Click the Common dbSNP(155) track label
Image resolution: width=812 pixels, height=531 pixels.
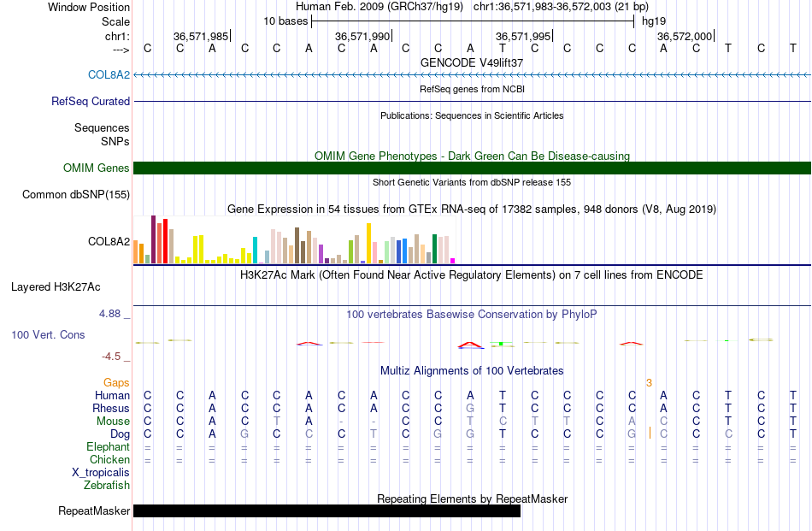pos(75,195)
